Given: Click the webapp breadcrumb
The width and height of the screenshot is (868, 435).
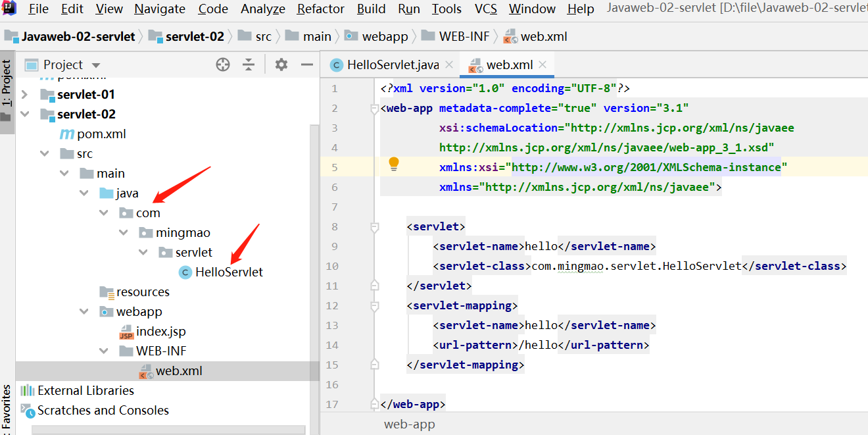Looking at the screenshot, I should click(376, 36).
